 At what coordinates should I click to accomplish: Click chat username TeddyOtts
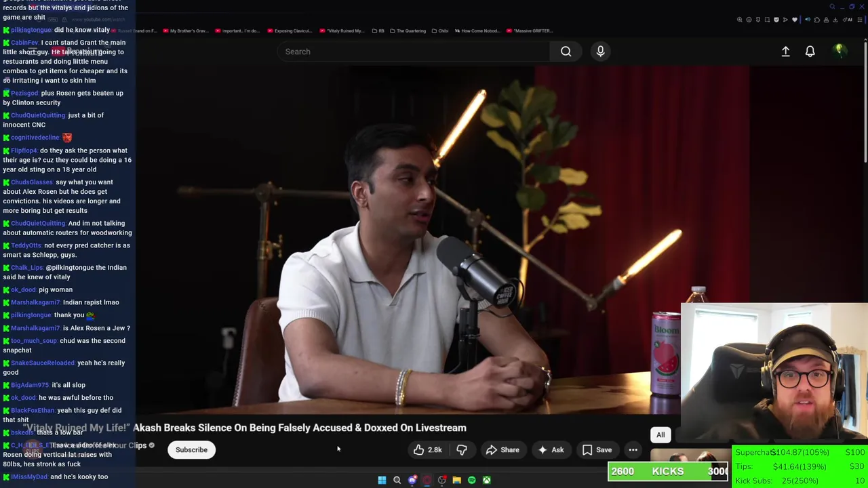(x=26, y=245)
